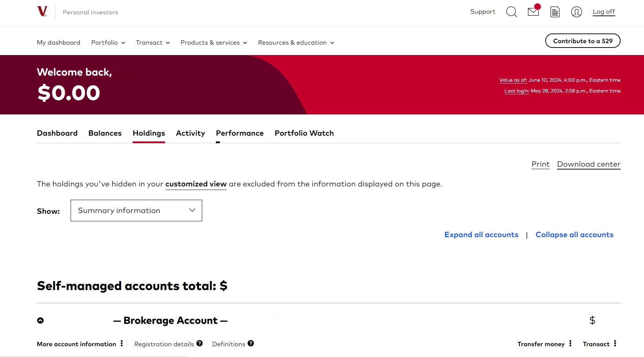Click the Definitions question mark icon
The image size is (644, 357).
251,343
